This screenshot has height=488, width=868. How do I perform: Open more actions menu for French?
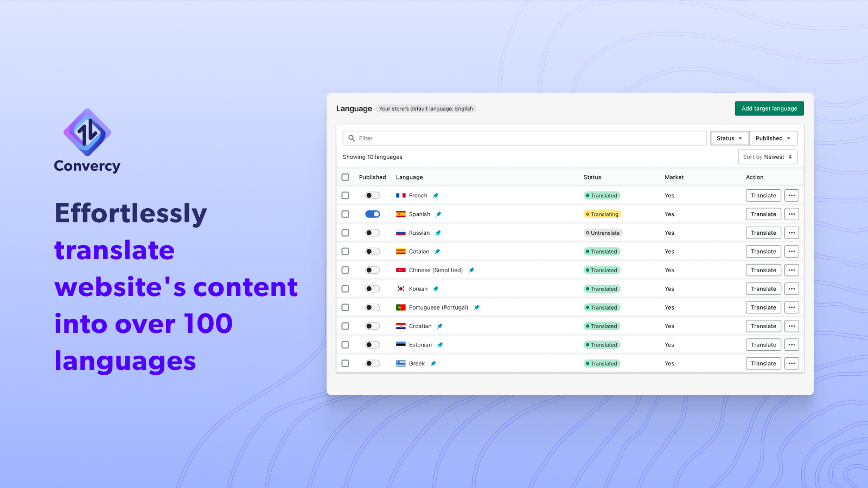[792, 196]
